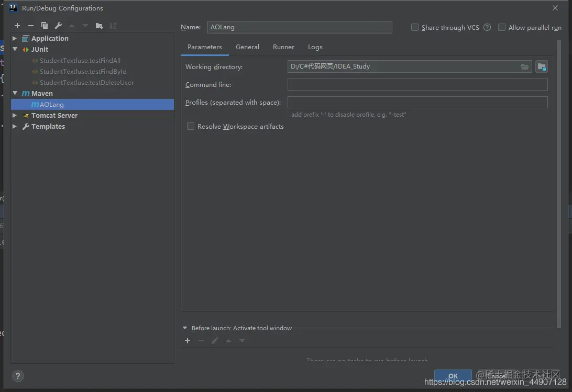The height and width of the screenshot is (392, 572).
Task: Open help for Share through VCS
Action: (x=487, y=27)
